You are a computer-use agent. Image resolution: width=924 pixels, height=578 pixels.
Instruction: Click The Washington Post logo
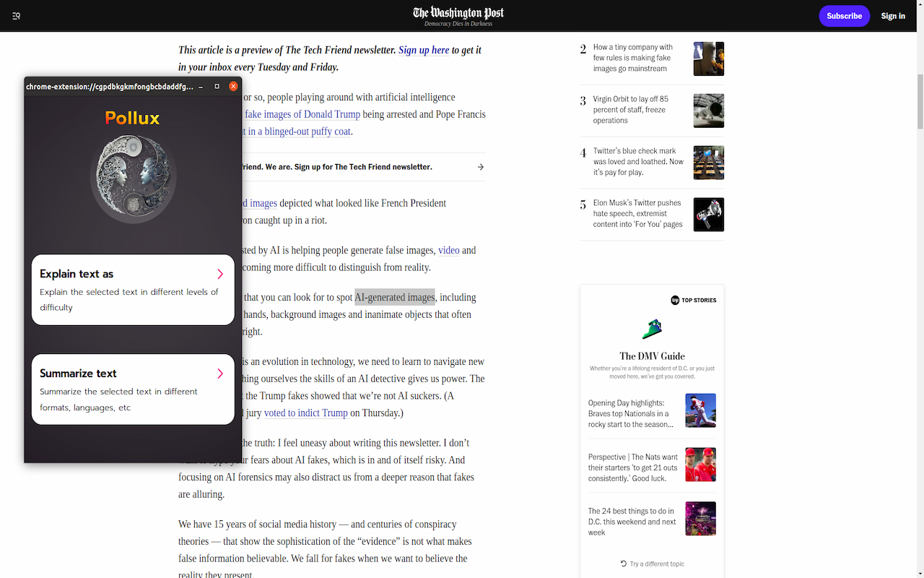tap(458, 12)
